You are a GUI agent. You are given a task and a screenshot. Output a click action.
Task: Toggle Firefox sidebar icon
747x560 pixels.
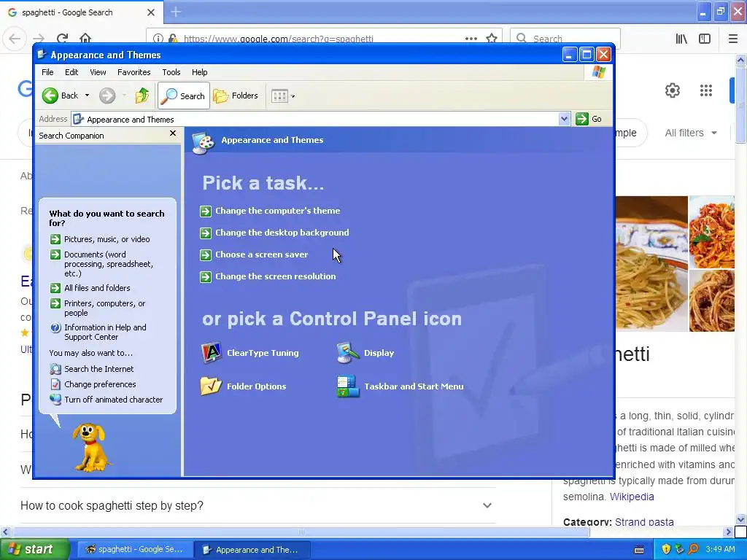pyautogui.click(x=705, y=39)
